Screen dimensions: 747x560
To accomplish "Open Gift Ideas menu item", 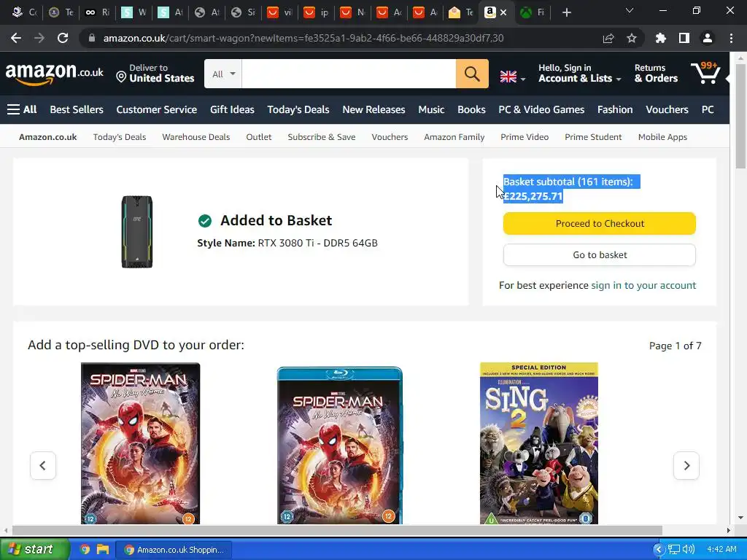I will pyautogui.click(x=232, y=109).
